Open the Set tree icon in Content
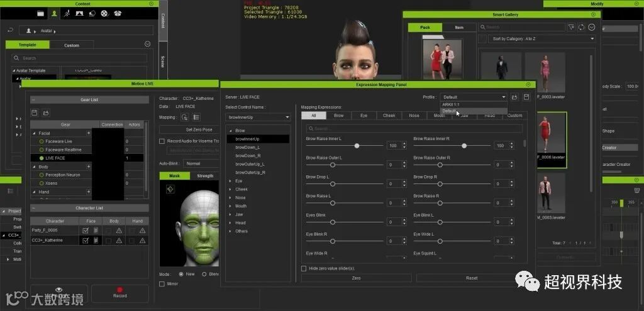Image resolution: width=644 pixels, height=311 pixels. pos(92,14)
